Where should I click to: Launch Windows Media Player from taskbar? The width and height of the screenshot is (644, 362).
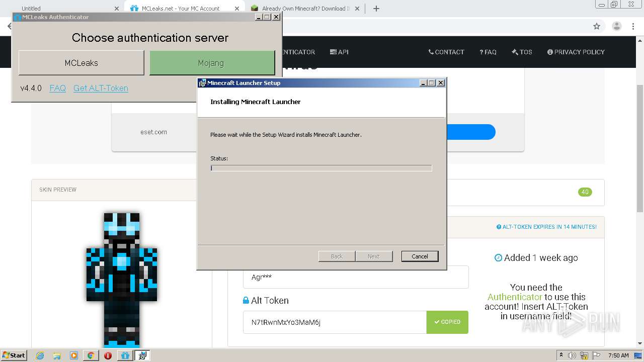pyautogui.click(x=74, y=355)
